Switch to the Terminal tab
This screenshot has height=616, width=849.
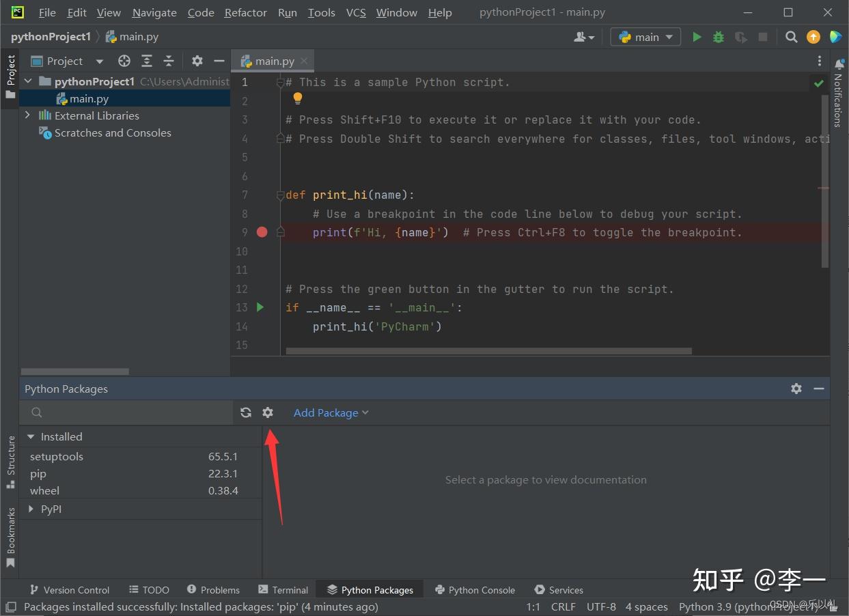click(x=283, y=590)
